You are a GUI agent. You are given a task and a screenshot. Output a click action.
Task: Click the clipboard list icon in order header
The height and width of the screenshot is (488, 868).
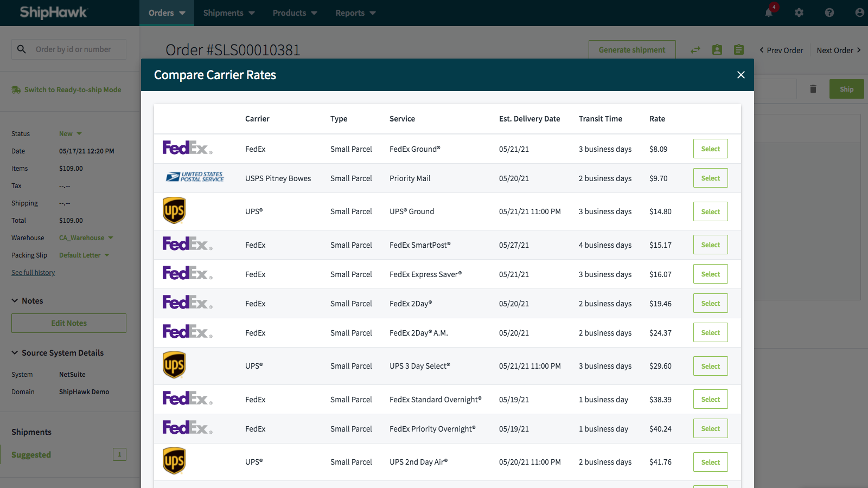coord(739,50)
